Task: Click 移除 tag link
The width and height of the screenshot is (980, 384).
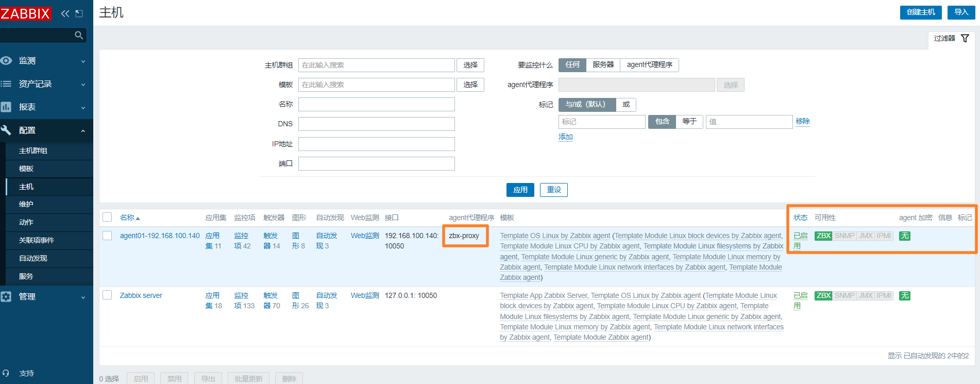Action: click(x=803, y=121)
